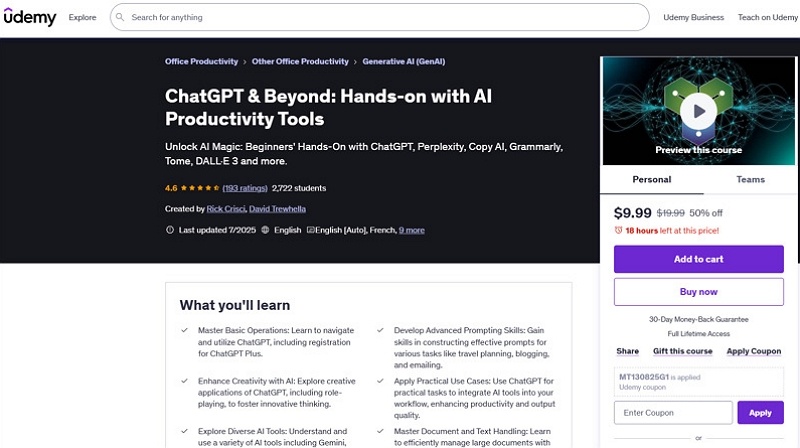Click the 2,722 students text

click(x=299, y=188)
